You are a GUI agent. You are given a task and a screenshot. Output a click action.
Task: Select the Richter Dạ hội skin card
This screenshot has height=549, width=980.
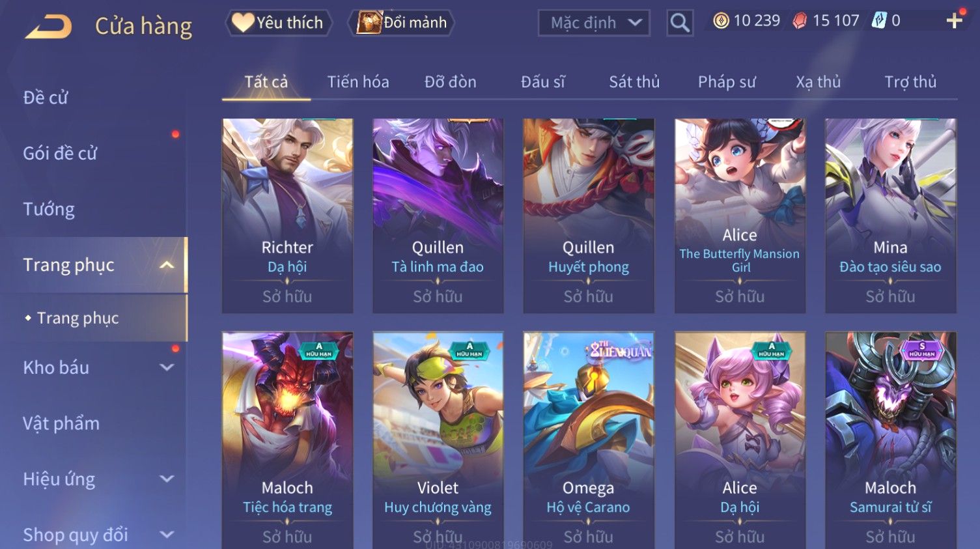coord(288,216)
